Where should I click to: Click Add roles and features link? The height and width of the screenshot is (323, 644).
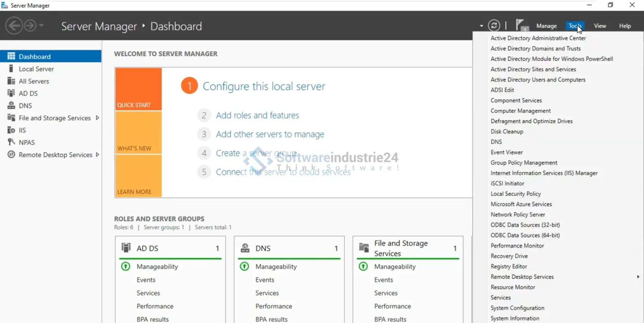[257, 115]
